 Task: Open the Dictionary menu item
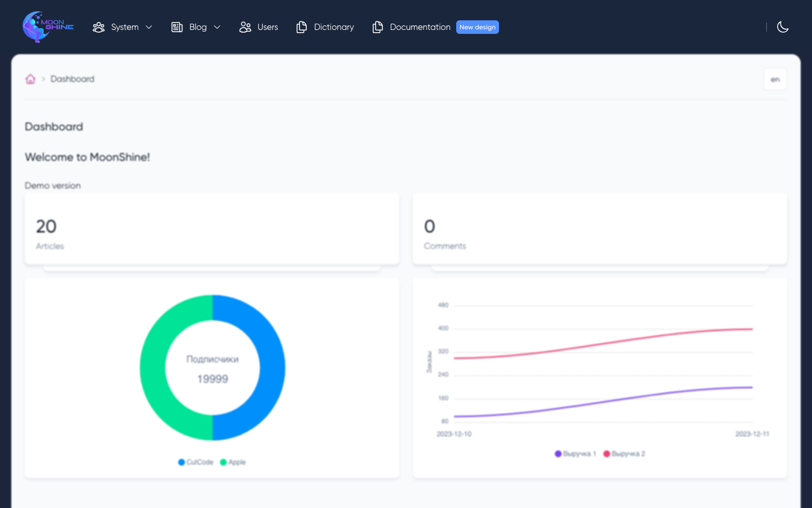coord(334,27)
